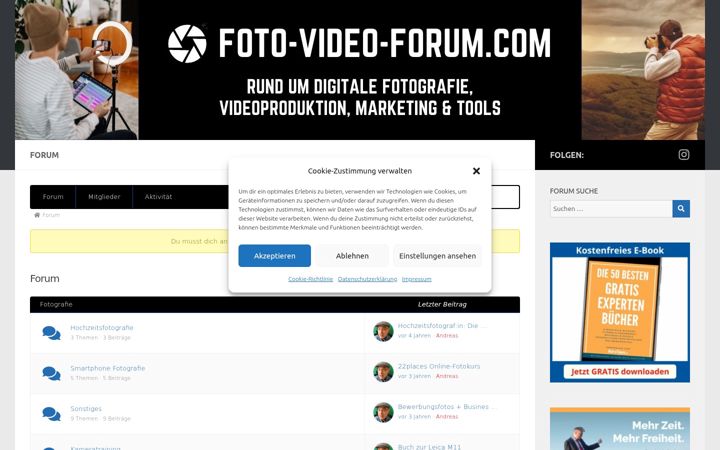Close the cookie consent dialog

(476, 171)
